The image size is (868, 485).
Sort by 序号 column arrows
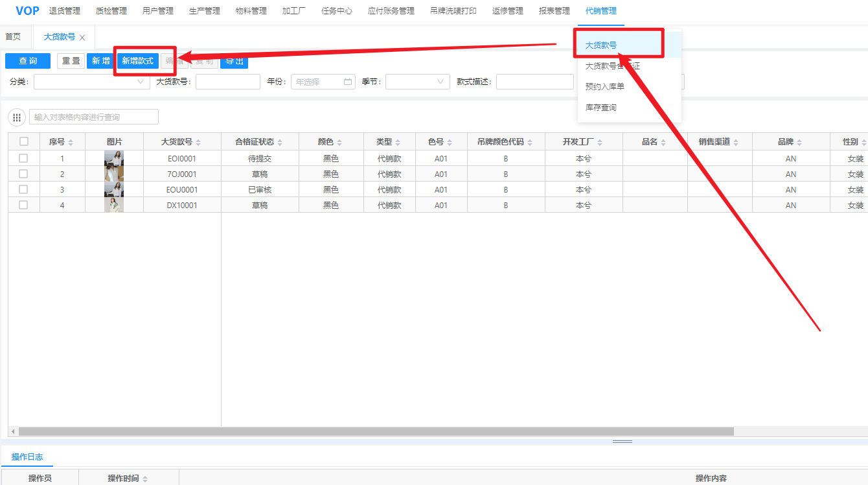(x=71, y=142)
